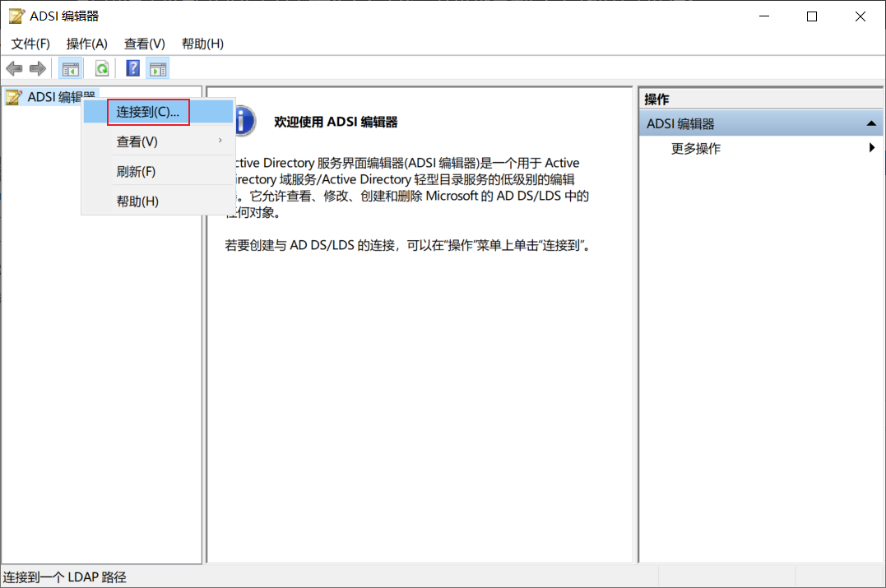The height and width of the screenshot is (588, 886).
Task: Choose 刷新(F) from the context menu
Action: 158,171
